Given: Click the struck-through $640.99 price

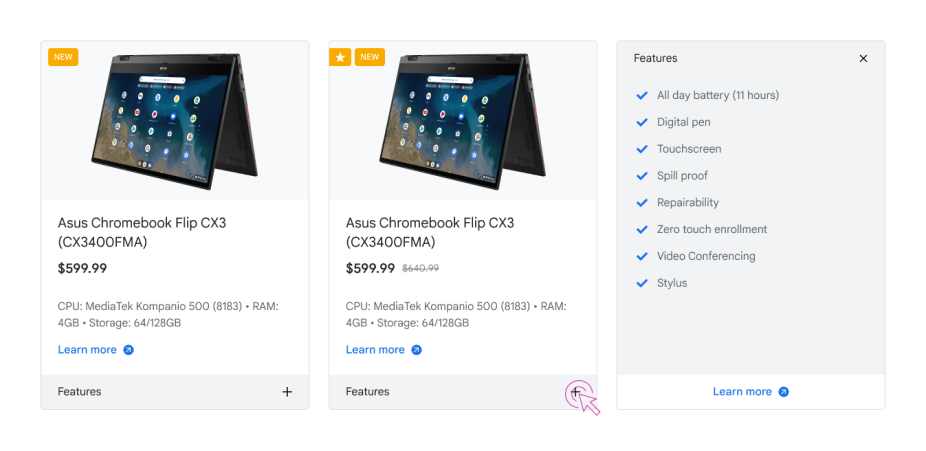Looking at the screenshot, I should pos(420,269).
